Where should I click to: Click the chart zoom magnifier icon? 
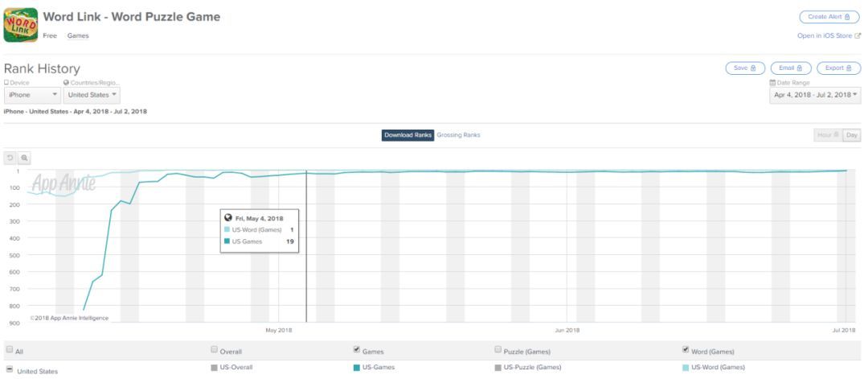(x=25, y=159)
